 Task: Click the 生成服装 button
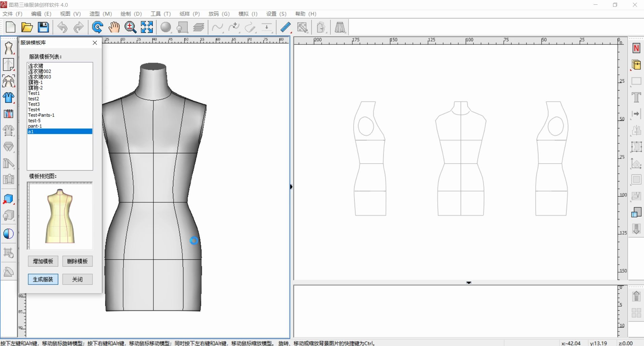pyautogui.click(x=43, y=279)
